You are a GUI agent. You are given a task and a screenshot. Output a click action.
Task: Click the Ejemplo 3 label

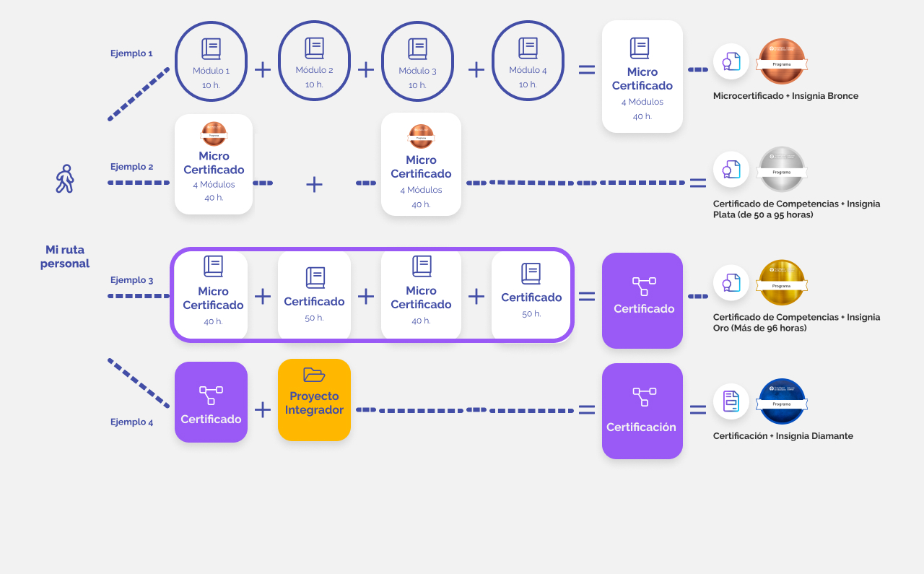point(131,280)
